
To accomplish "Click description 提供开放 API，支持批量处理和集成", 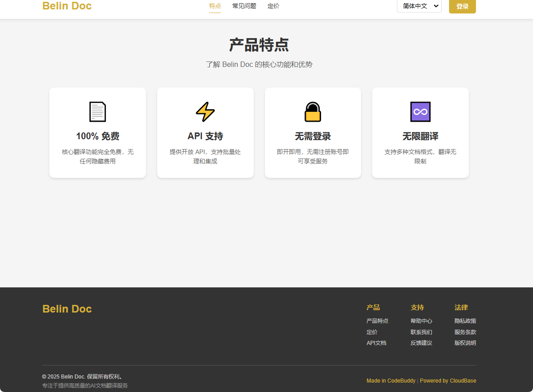I will coord(205,156).
